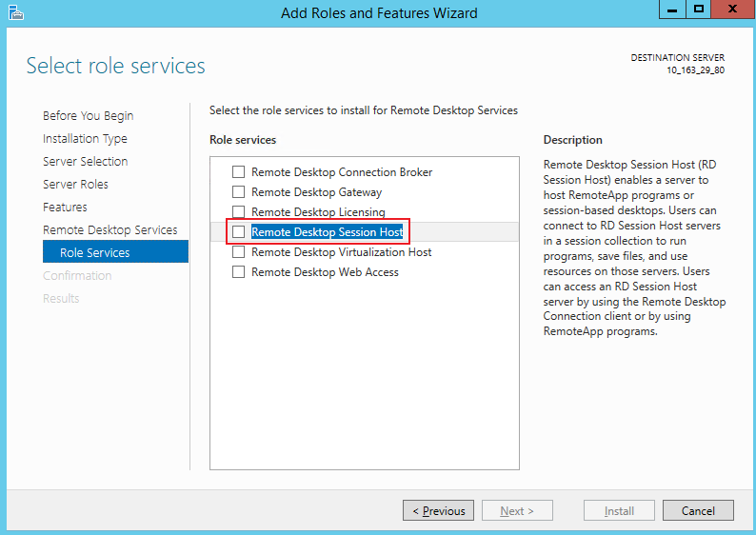Select the Remote Desktop Connection Broker label
Screen dimensions: 756x535
tap(342, 172)
